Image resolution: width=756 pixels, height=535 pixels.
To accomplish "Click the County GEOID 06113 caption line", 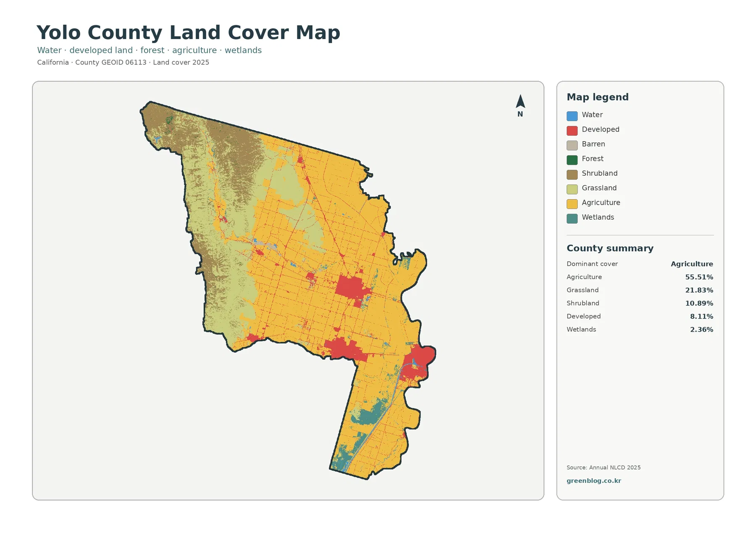I will (x=123, y=63).
